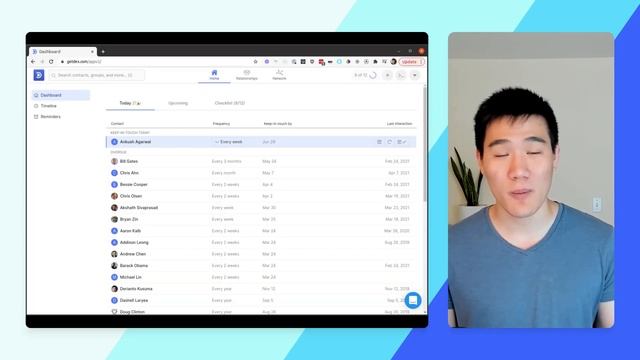
Task: Click the name Darianto Kusuma in the list
Action: point(136,289)
